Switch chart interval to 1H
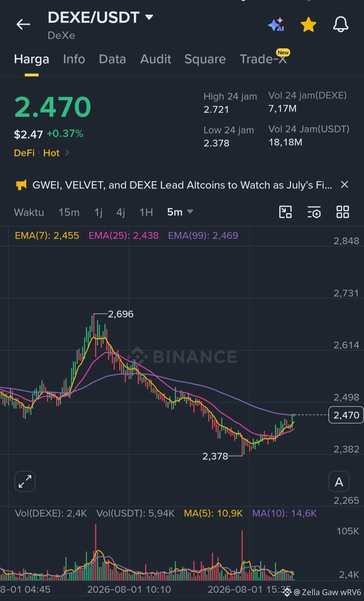 pos(146,212)
